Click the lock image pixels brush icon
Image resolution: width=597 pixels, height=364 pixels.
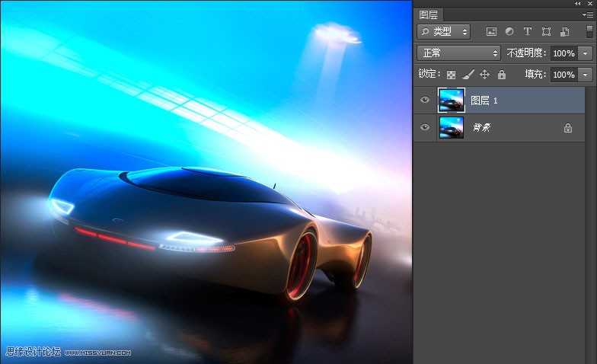click(x=468, y=75)
